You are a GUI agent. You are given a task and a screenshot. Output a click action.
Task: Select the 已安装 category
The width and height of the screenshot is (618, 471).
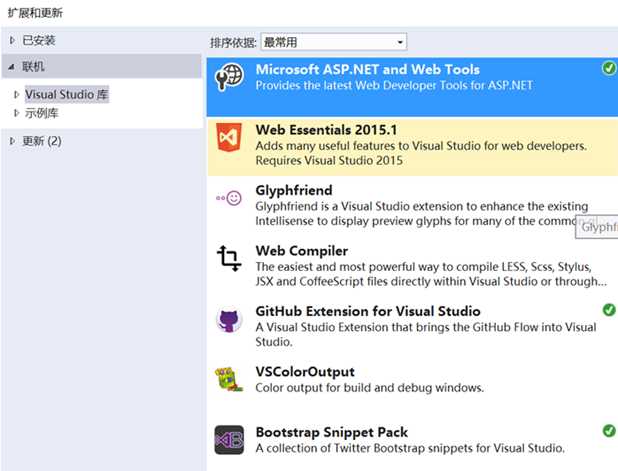39,40
